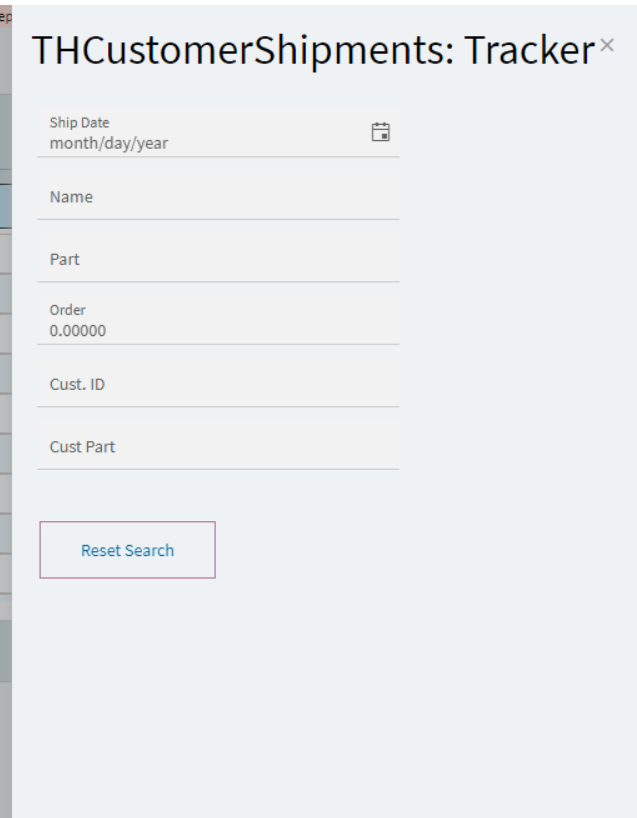
Task: Open the Ship Date calendar picker
Action: (x=380, y=132)
